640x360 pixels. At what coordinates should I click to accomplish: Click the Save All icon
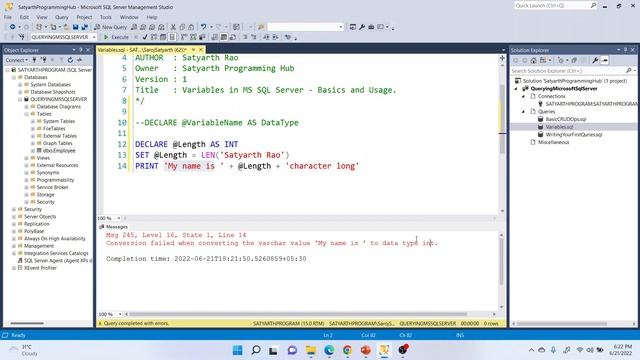(x=84, y=27)
